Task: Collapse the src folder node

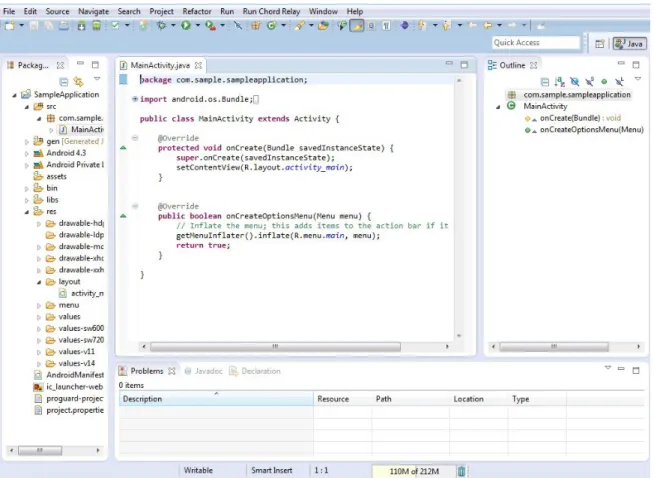Action: point(27,107)
